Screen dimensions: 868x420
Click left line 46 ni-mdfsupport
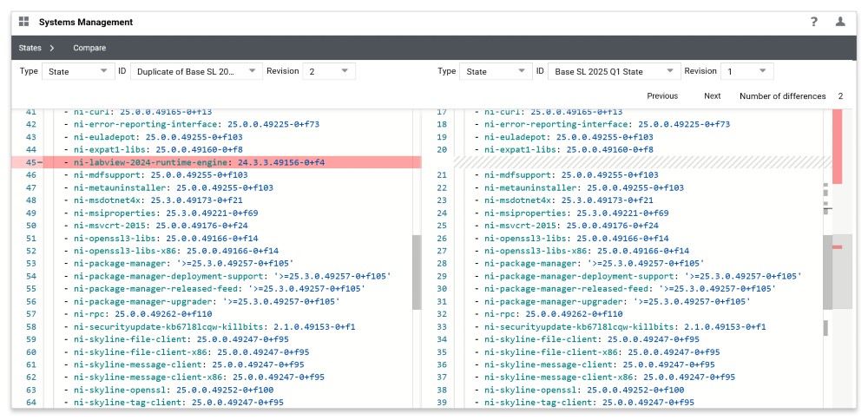tap(161, 175)
